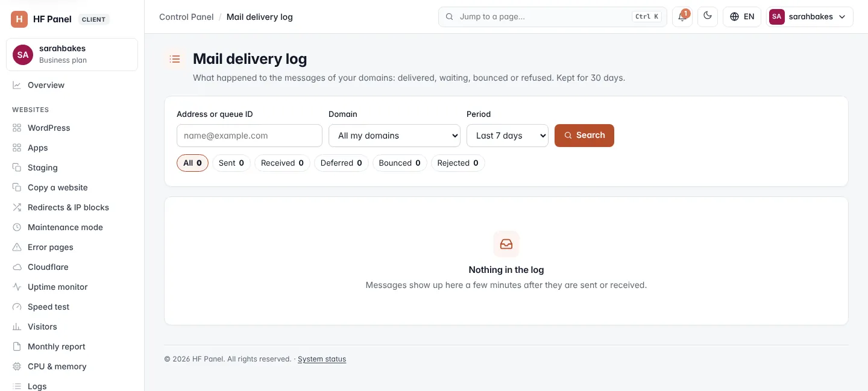
Task: Click the CPU & memory chip icon
Action: tap(17, 366)
